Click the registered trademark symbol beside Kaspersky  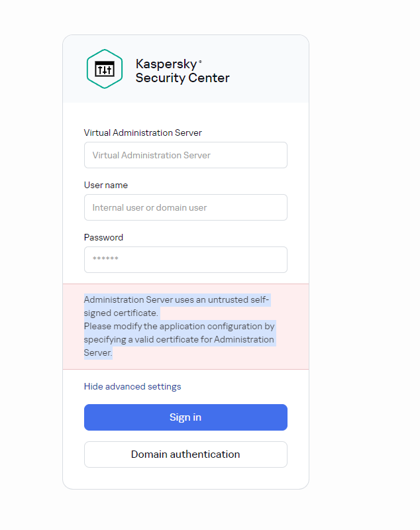200,62
